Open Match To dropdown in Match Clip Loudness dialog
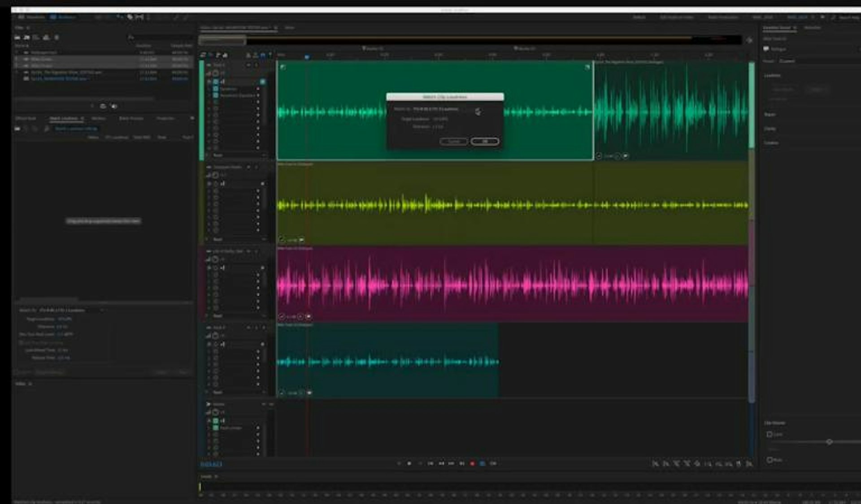The height and width of the screenshot is (504, 861). (x=439, y=109)
